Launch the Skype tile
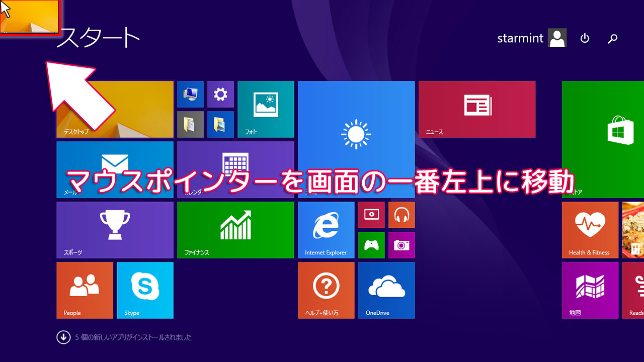Viewport: 644px width, 362px height. pyautogui.click(x=145, y=291)
